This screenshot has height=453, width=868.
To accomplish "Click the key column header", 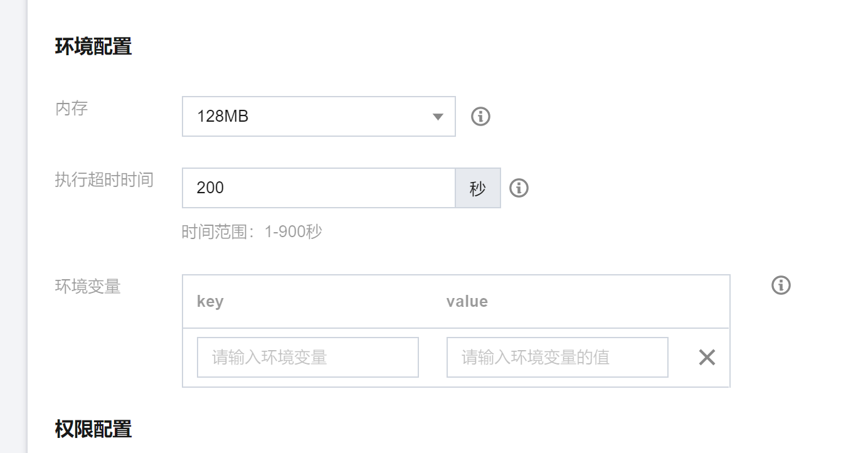I will [x=210, y=302].
